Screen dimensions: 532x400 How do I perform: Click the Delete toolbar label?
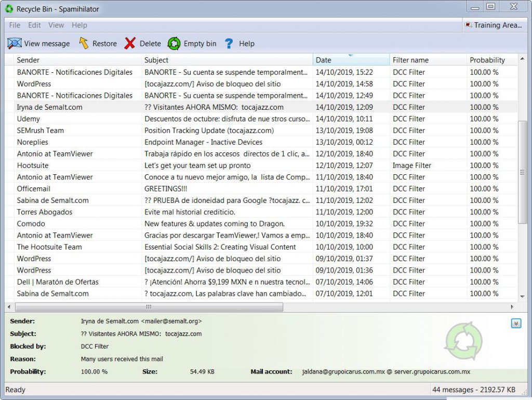pos(150,44)
